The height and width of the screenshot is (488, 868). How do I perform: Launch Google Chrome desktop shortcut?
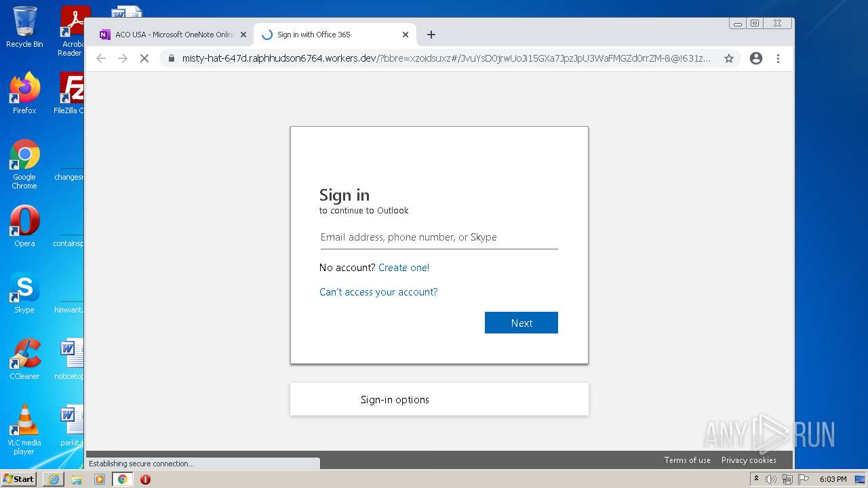tap(24, 165)
